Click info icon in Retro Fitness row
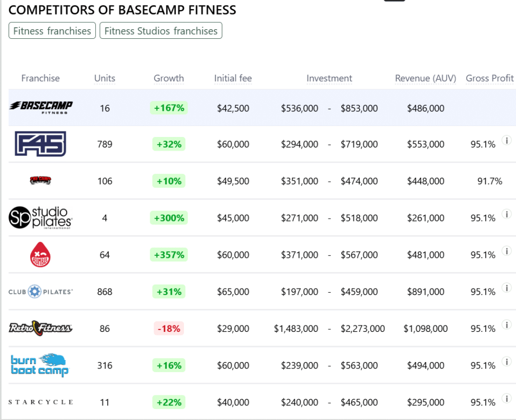This screenshot has height=420, width=516. pos(507,325)
